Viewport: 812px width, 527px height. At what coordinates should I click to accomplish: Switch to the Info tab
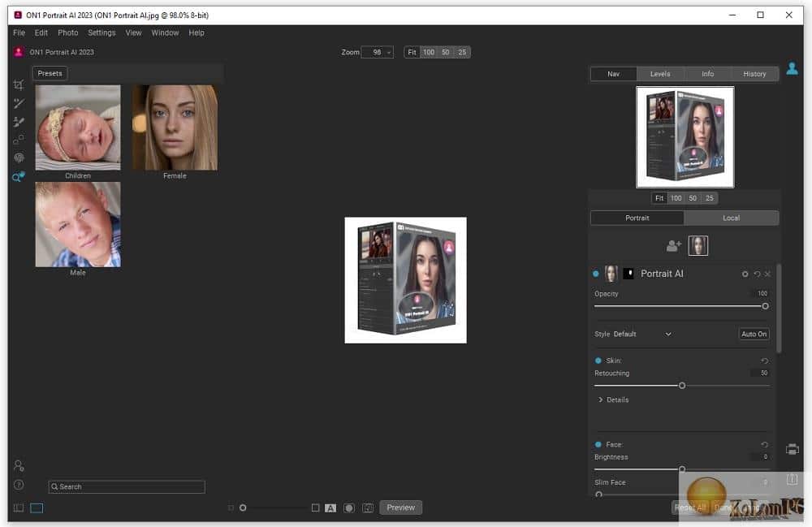(x=707, y=74)
